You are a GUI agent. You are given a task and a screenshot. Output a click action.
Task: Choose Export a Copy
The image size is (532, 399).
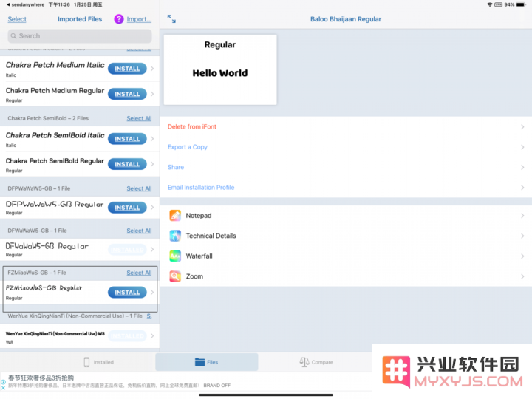pyautogui.click(x=187, y=147)
